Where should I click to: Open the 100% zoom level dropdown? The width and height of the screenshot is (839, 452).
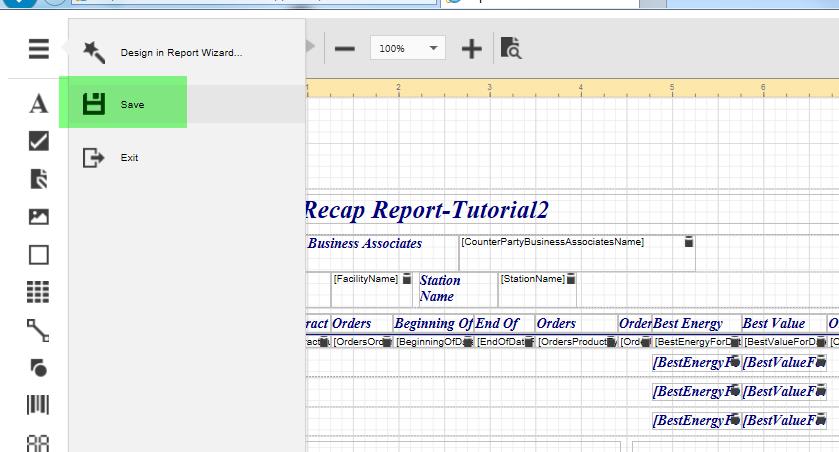434,48
